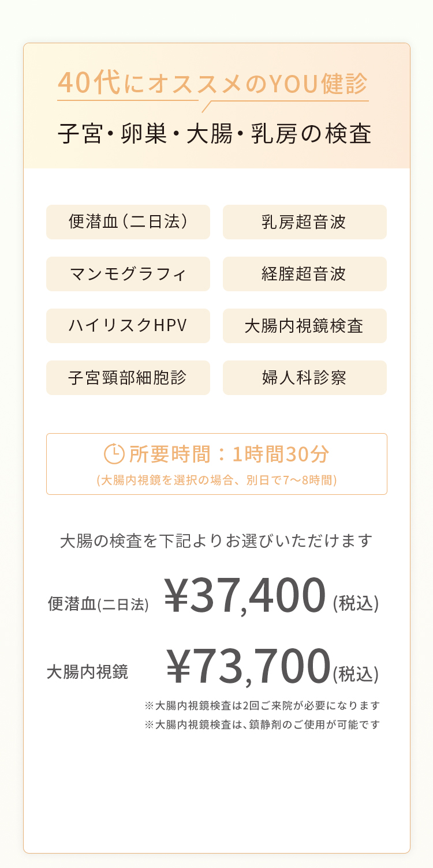Click the note about 鎮静剤のご使用

tap(263, 724)
